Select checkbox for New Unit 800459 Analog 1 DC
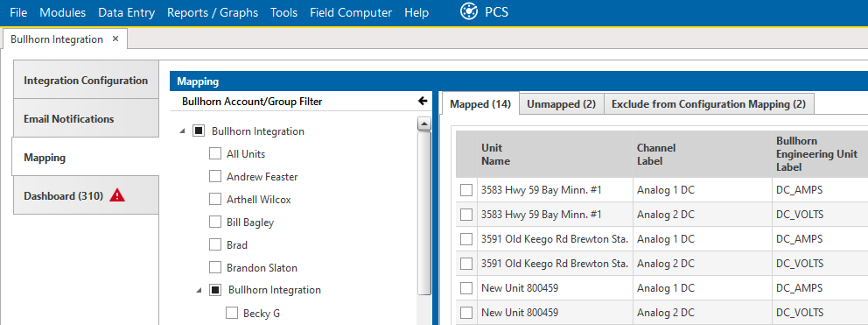868x325 pixels. click(x=466, y=288)
